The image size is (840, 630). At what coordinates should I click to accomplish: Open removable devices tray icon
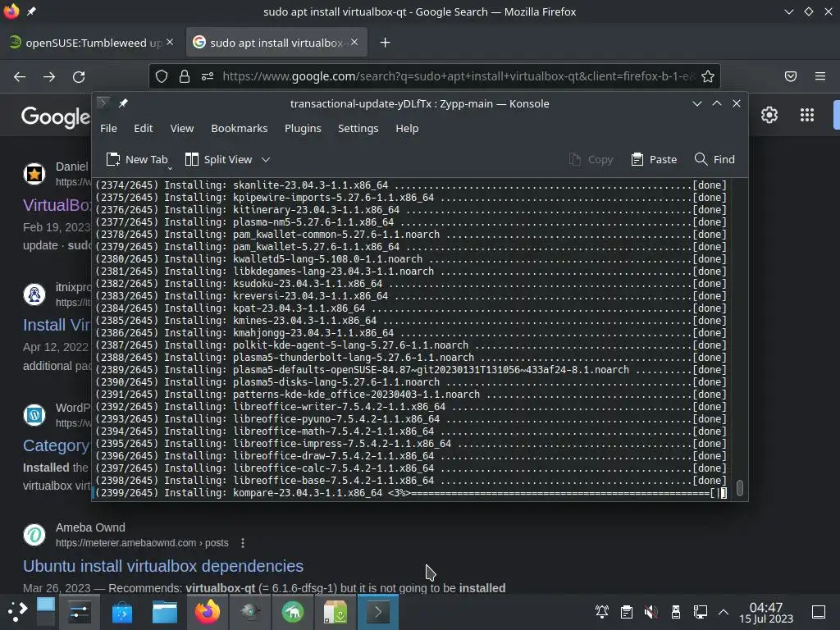676,612
